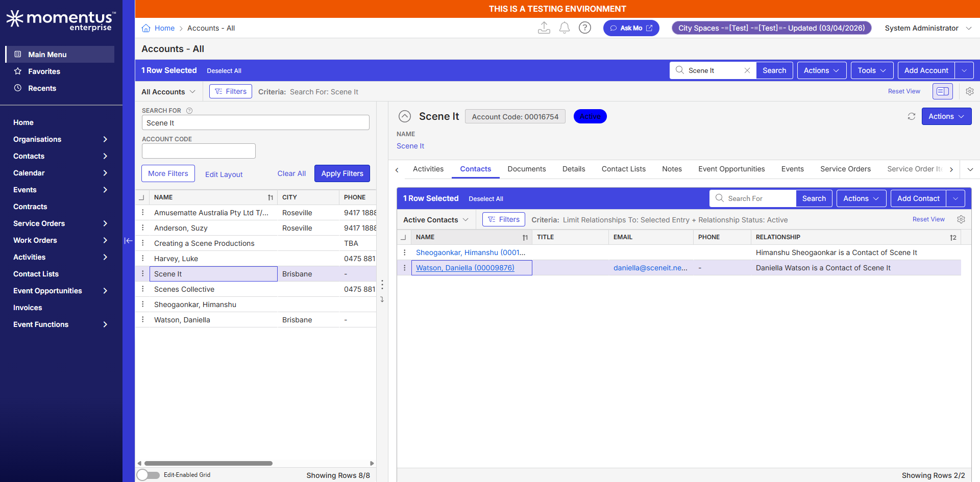
Task: Sort contacts by RELATIONSHIP sort icon
Action: [953, 237]
